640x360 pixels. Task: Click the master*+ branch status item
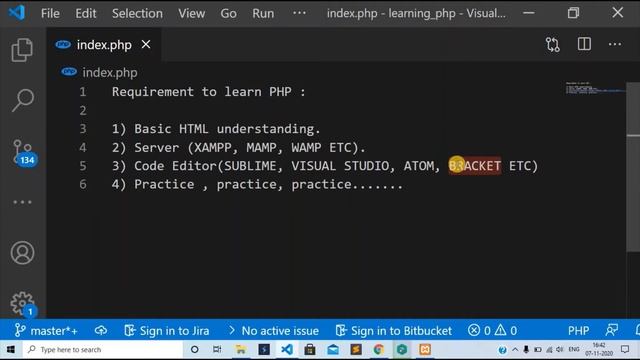46,330
